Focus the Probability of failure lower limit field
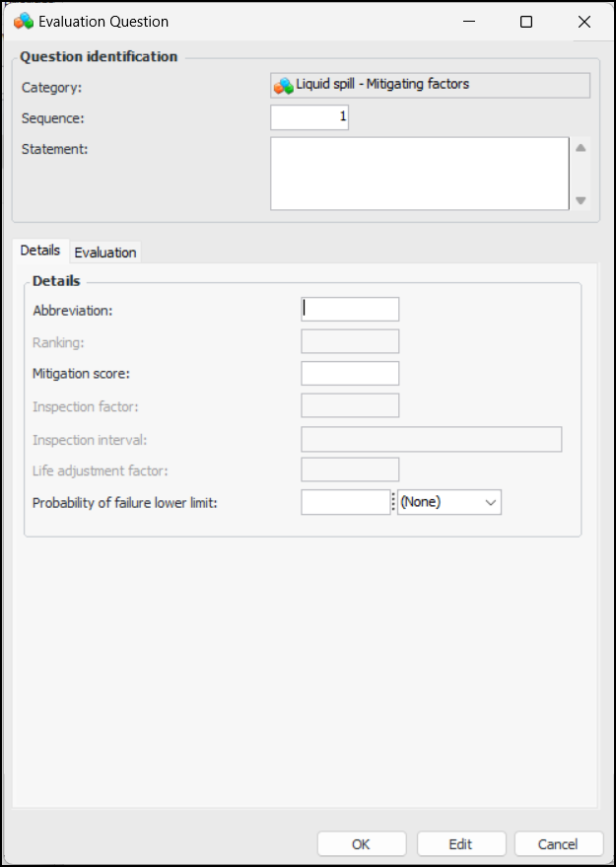Screen dimensions: 616x867 pyautogui.click(x=345, y=502)
